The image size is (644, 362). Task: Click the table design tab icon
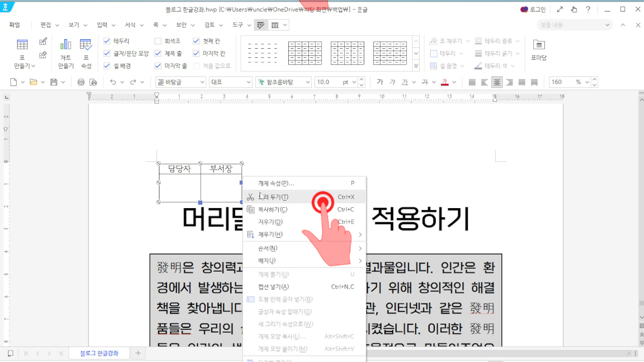pos(261,25)
